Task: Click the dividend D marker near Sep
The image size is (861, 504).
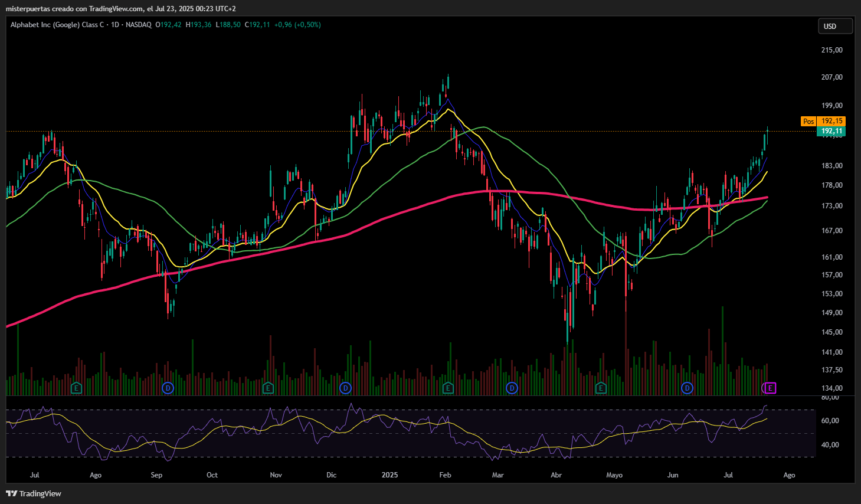Action: point(168,388)
